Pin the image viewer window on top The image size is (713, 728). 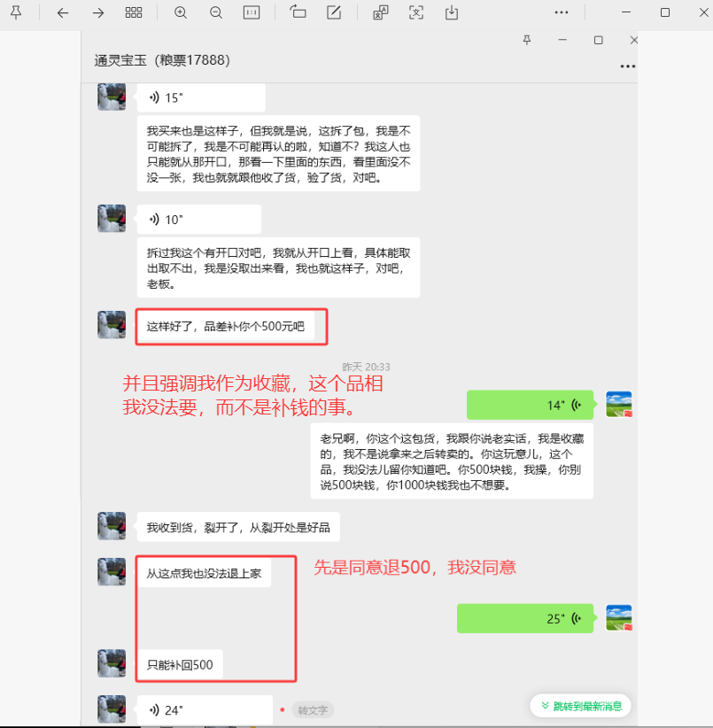click(x=16, y=12)
